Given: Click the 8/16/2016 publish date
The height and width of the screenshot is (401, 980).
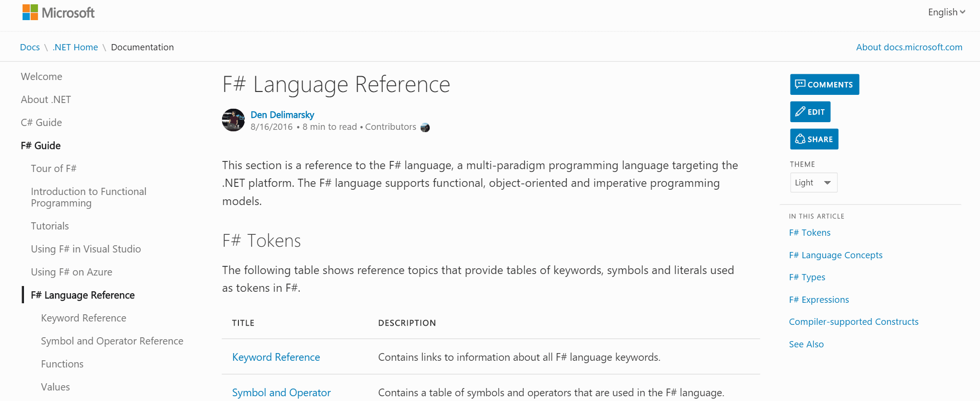Looking at the screenshot, I should pos(272,127).
